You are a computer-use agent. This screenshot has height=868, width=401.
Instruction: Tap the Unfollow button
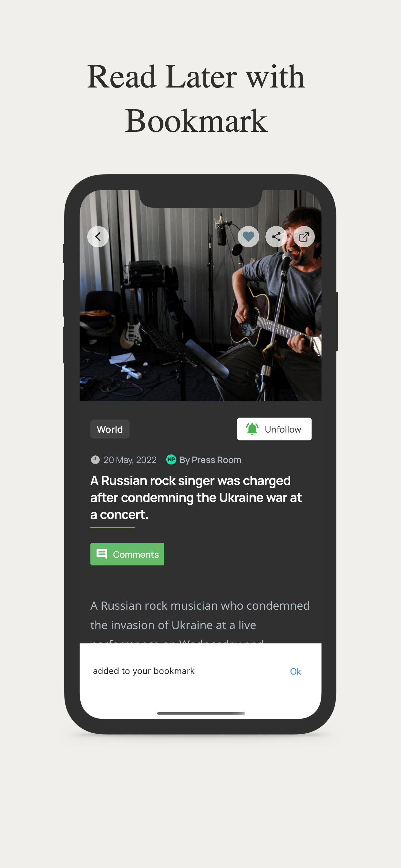tap(274, 429)
